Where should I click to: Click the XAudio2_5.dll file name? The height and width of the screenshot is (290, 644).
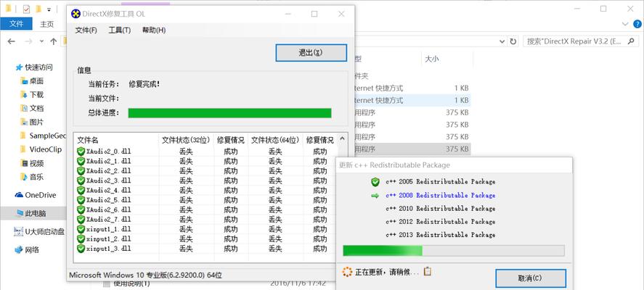point(109,200)
